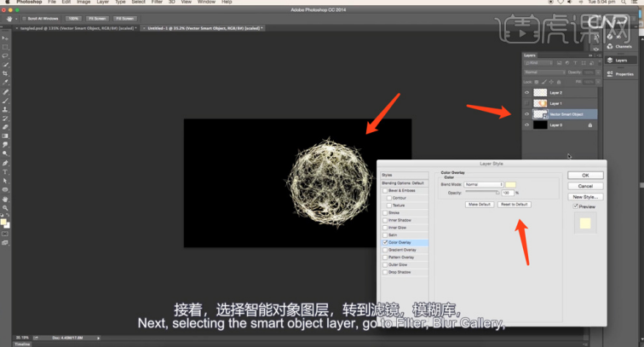
Task: Open the Color Overlay color swatch
Action: (x=510, y=185)
